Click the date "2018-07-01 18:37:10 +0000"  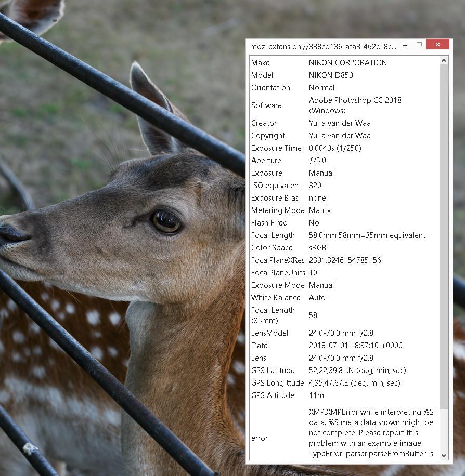[356, 346]
